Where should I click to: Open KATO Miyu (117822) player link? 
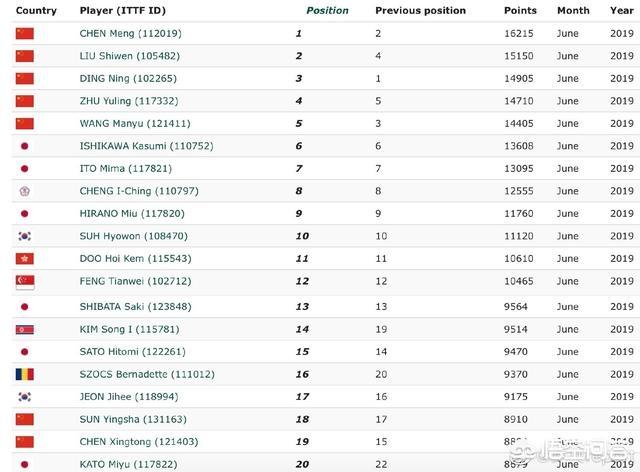pos(129,464)
